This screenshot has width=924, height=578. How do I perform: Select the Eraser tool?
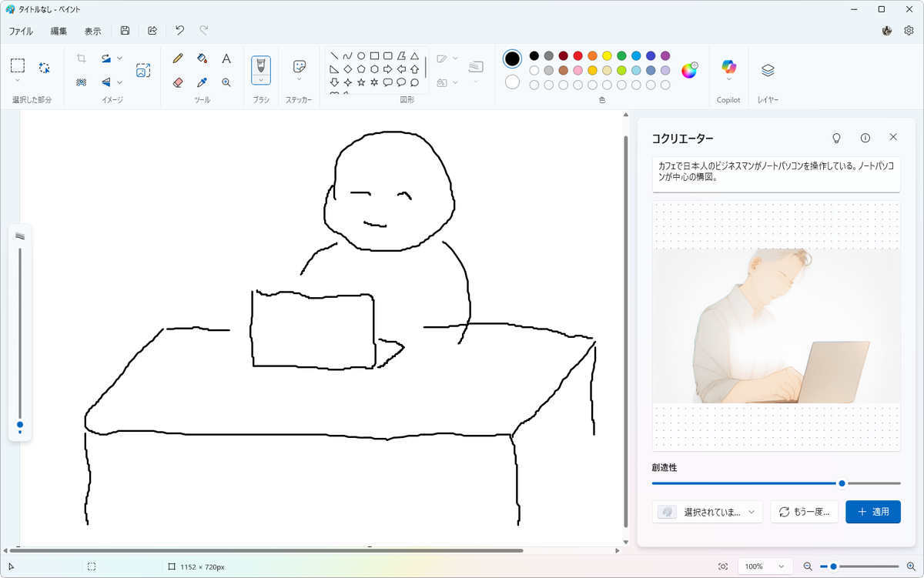coord(178,82)
